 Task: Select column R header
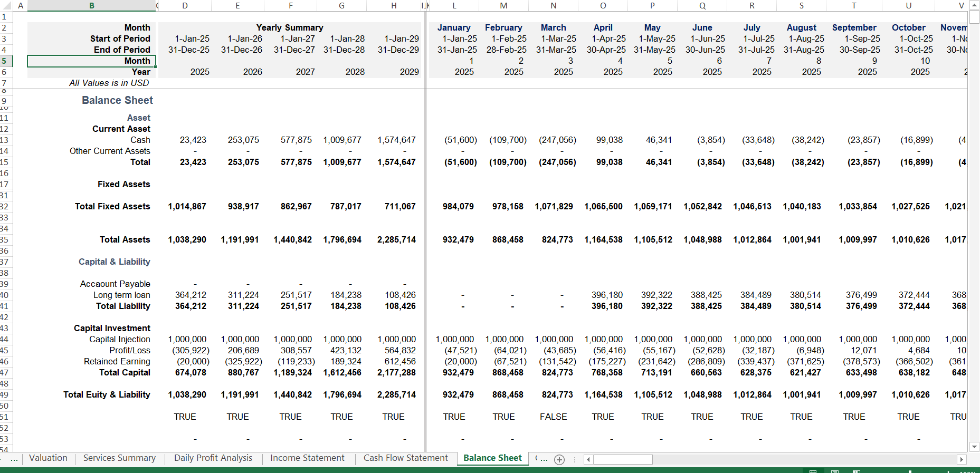tap(751, 6)
